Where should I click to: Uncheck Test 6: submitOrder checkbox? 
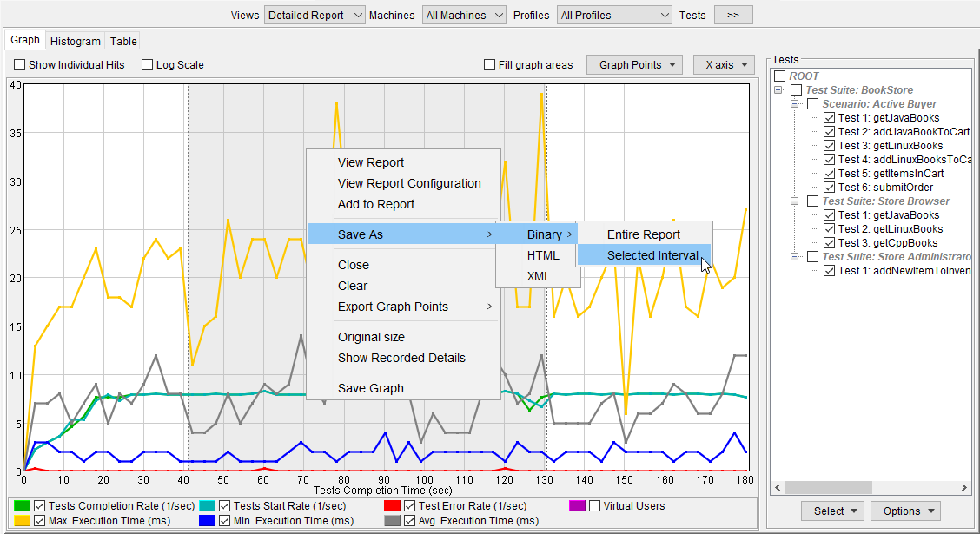point(829,188)
